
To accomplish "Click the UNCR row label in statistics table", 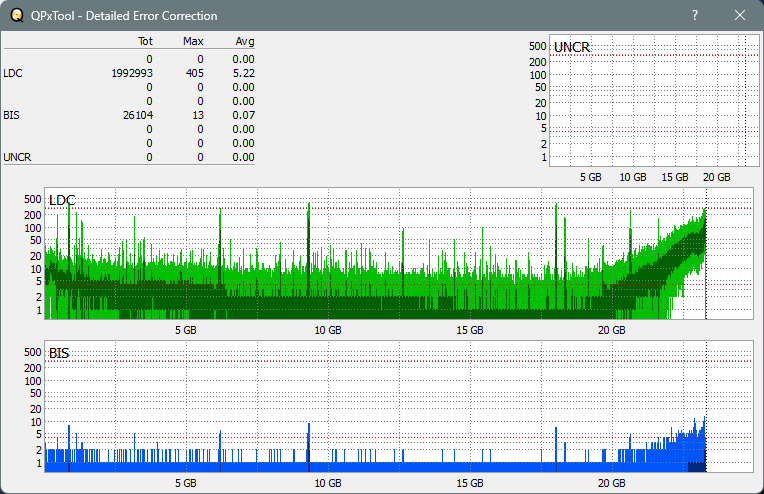I will point(17,157).
